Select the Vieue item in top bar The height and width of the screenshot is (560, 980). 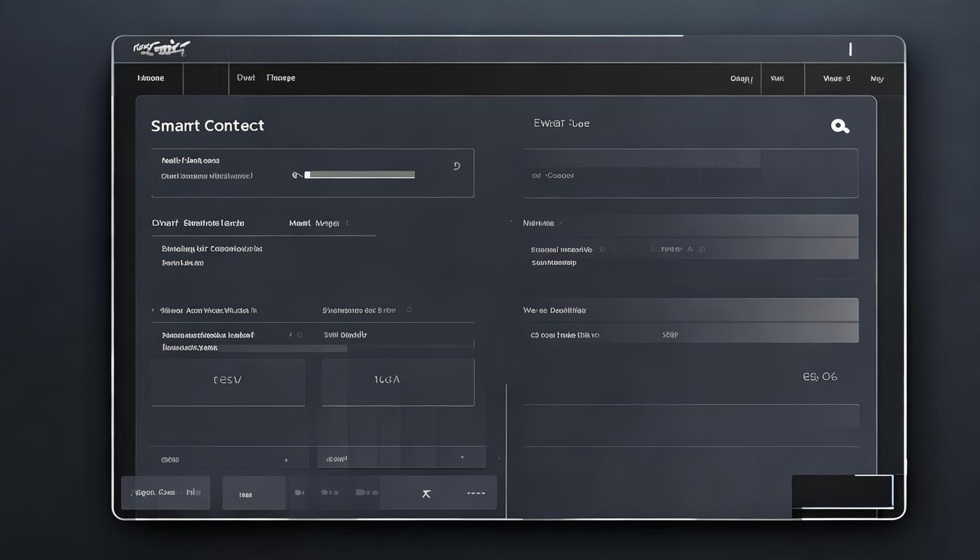tap(836, 78)
